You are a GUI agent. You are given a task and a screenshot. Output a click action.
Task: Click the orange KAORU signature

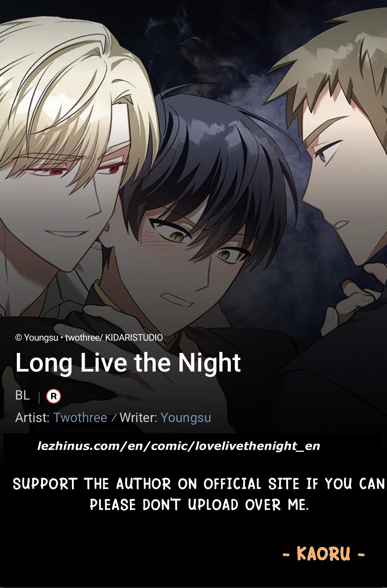(x=323, y=554)
